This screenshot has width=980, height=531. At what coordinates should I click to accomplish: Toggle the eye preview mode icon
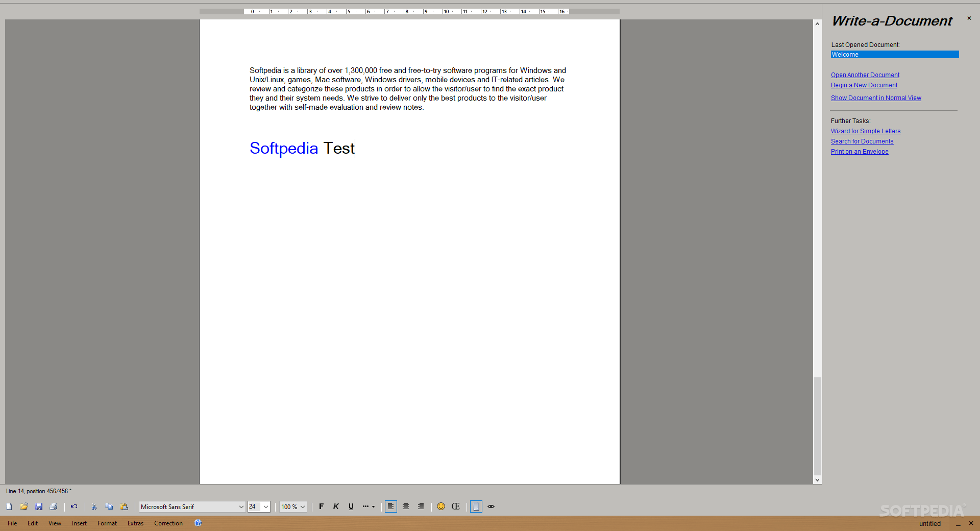[491, 506]
